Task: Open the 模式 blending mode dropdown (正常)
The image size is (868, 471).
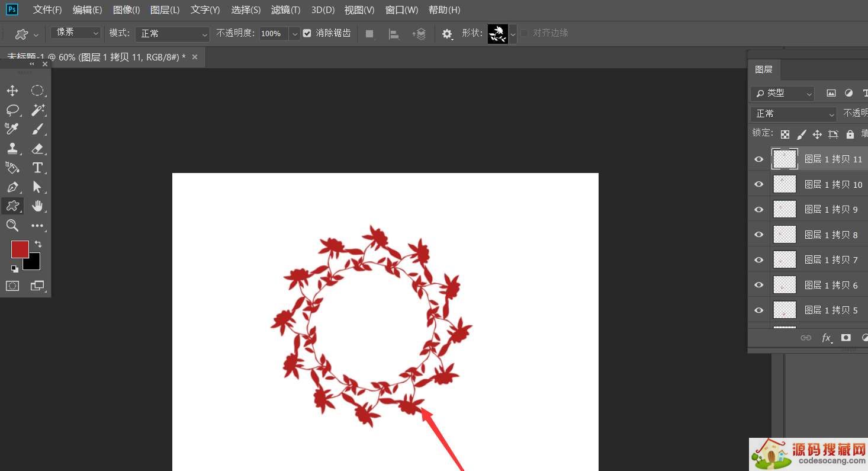Action: pyautogui.click(x=172, y=34)
